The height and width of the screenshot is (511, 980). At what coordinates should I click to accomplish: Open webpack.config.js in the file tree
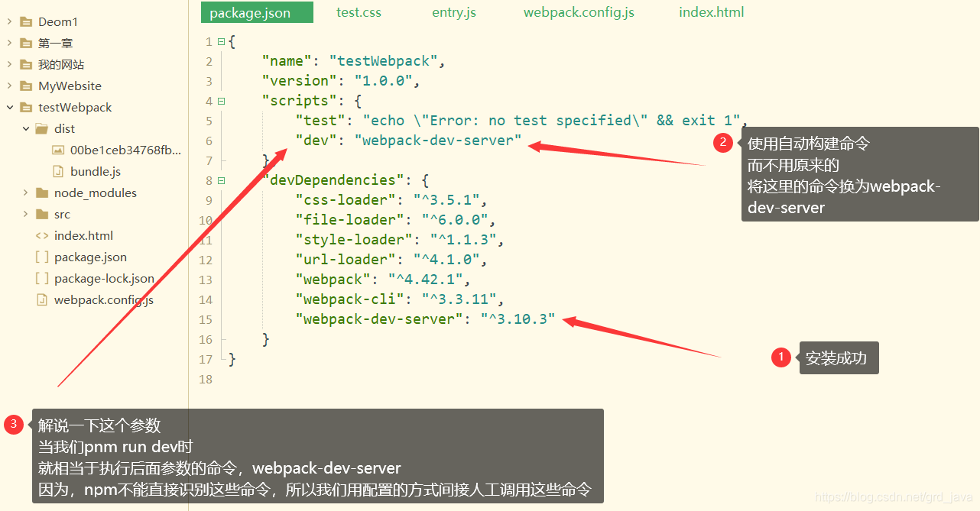pos(104,300)
